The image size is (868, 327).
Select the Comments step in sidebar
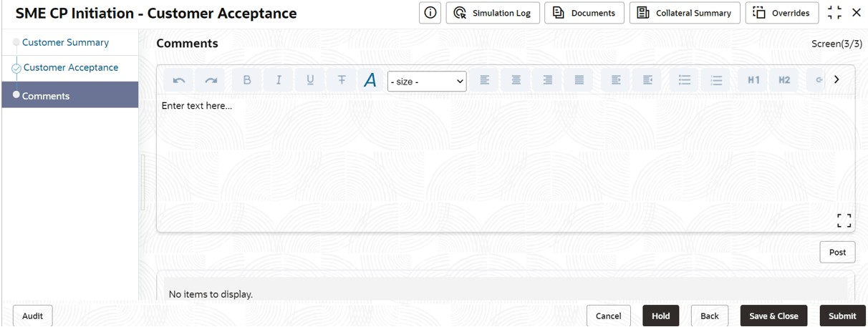[70, 95]
